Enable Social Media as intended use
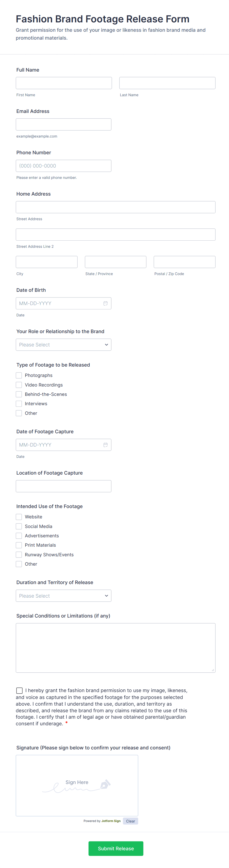The width and height of the screenshot is (229, 868). 19,526
